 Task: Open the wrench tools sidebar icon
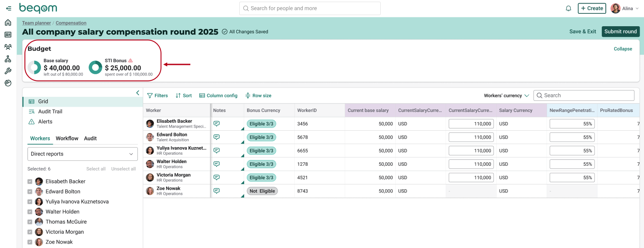point(8,71)
